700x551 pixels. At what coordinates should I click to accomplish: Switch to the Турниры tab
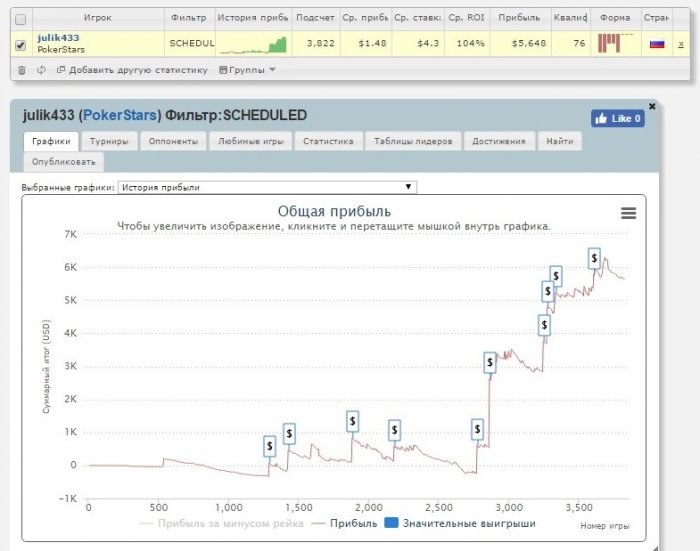pos(109,141)
